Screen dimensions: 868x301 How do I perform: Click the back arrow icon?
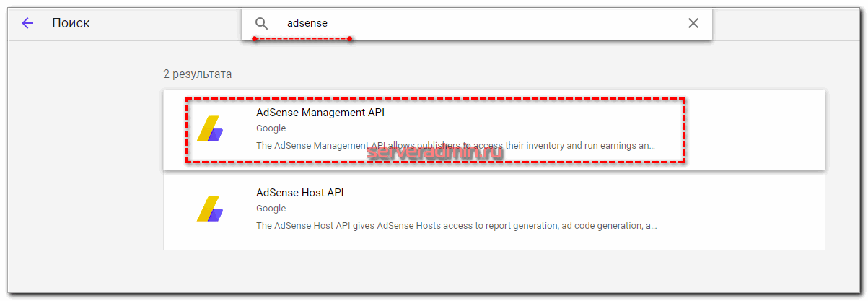coord(27,23)
